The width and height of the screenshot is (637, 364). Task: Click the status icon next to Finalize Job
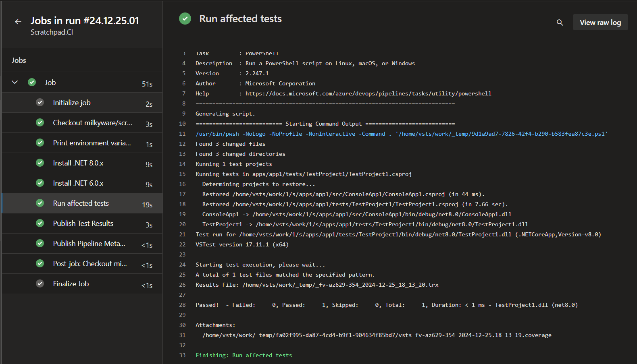40,283
